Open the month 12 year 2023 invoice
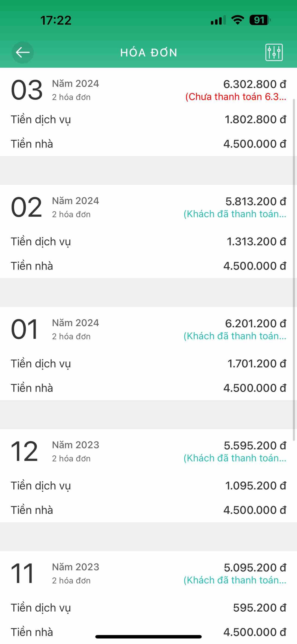The width and height of the screenshot is (297, 644). (x=24, y=451)
